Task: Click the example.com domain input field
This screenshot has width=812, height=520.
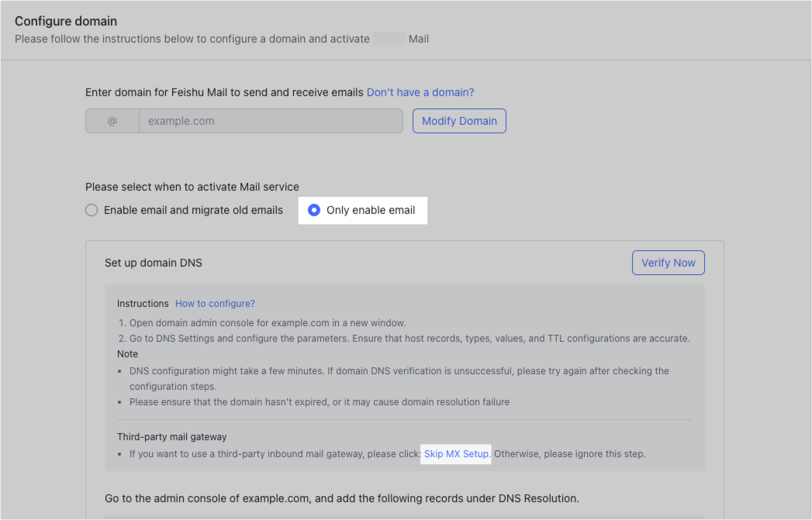Action: click(x=271, y=121)
